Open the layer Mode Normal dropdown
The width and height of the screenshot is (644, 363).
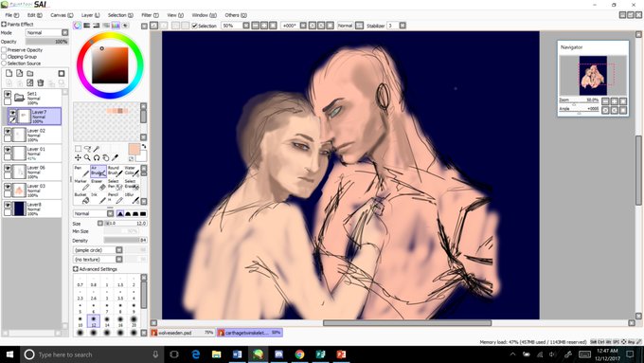pos(46,32)
